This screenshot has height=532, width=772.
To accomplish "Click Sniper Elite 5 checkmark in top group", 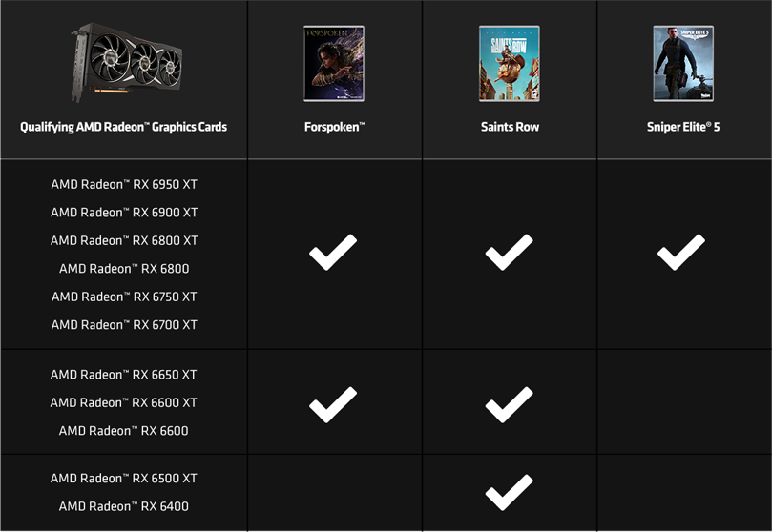I will point(681,253).
